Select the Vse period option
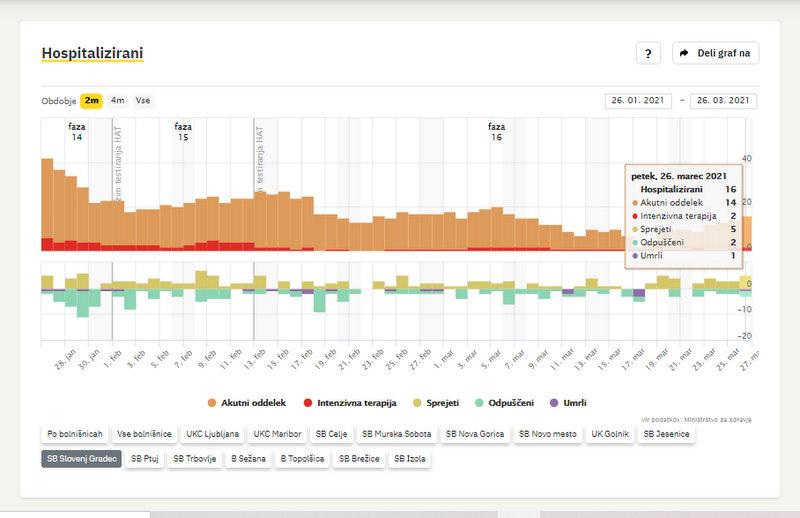800x518 pixels. pyautogui.click(x=143, y=101)
